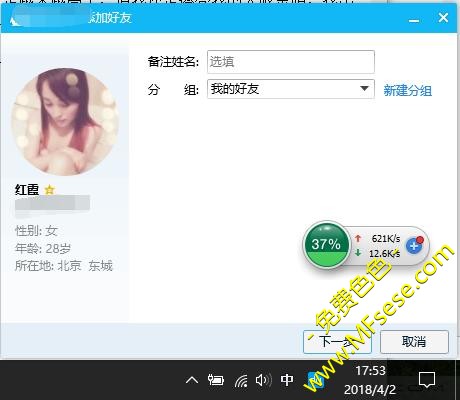Click the 下一步 button
Screen dimensions: 460x400
(337, 342)
